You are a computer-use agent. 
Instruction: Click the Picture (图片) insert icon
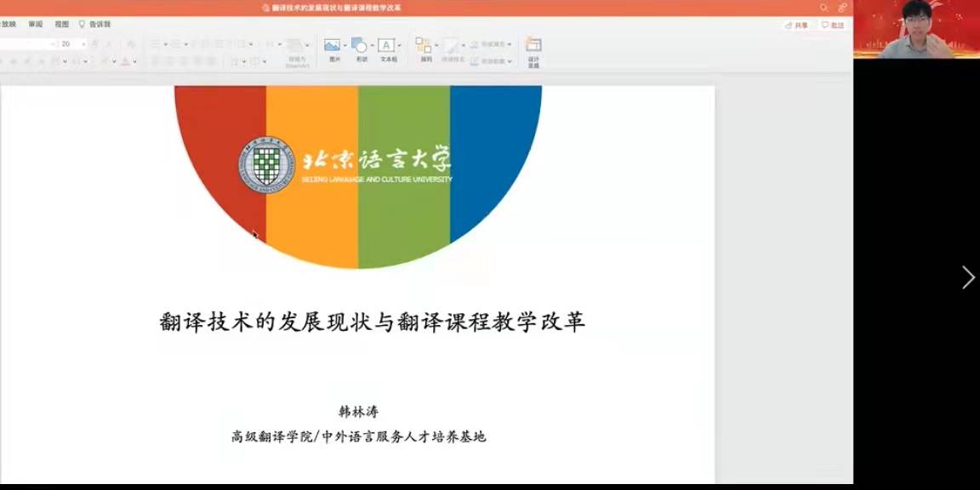tap(332, 46)
